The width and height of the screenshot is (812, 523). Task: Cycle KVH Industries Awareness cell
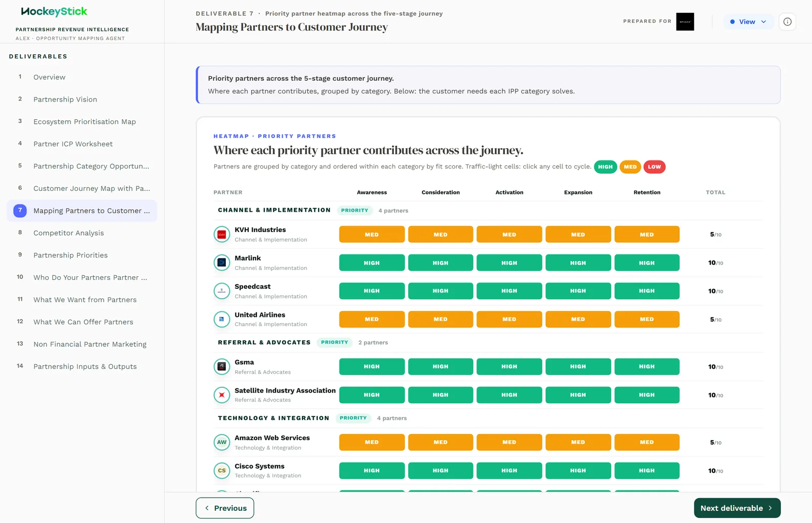point(371,235)
